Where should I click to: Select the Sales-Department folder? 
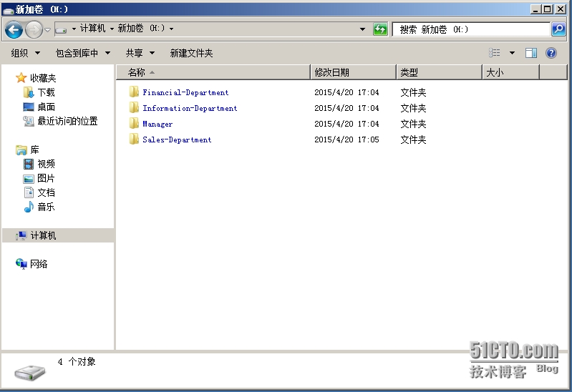176,139
